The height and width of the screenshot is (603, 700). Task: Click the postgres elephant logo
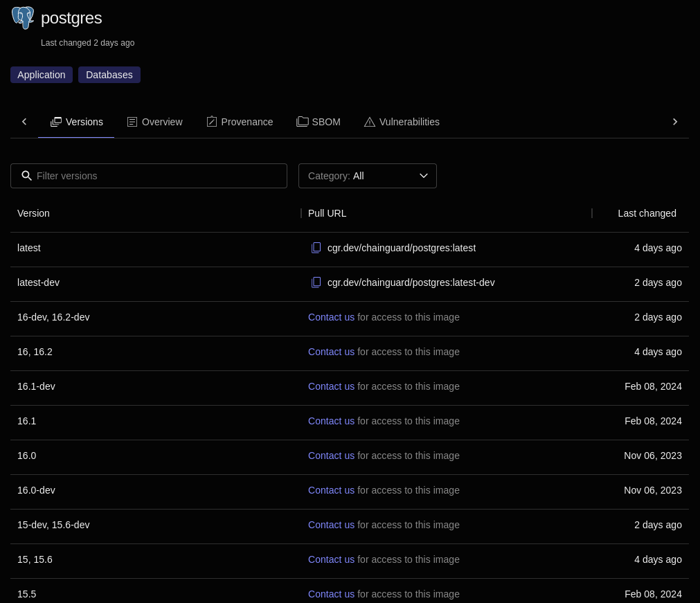tap(23, 17)
